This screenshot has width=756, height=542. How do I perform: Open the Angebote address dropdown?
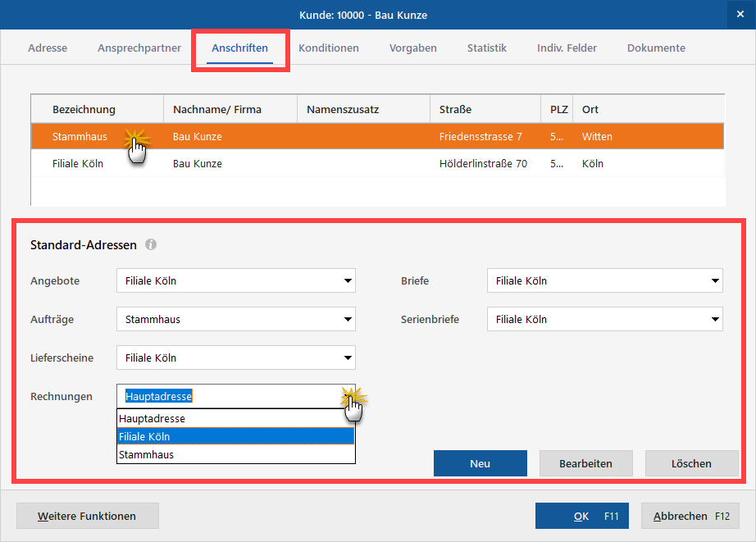pyautogui.click(x=348, y=281)
